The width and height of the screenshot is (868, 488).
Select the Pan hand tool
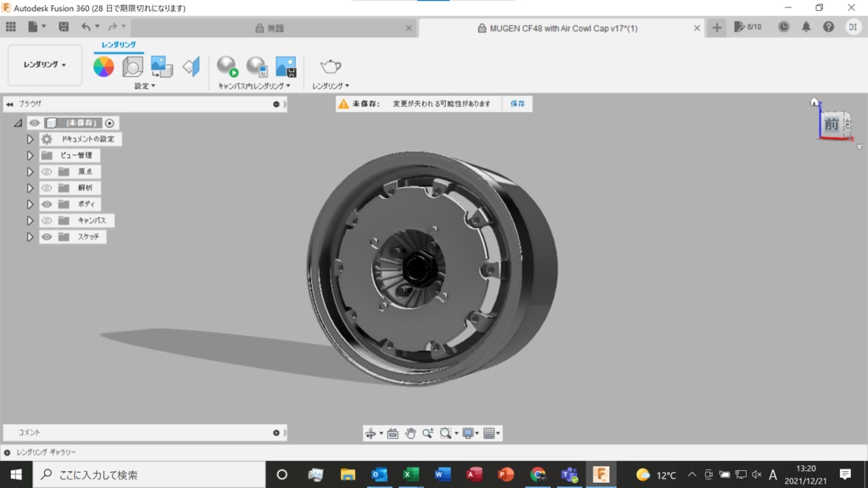410,433
